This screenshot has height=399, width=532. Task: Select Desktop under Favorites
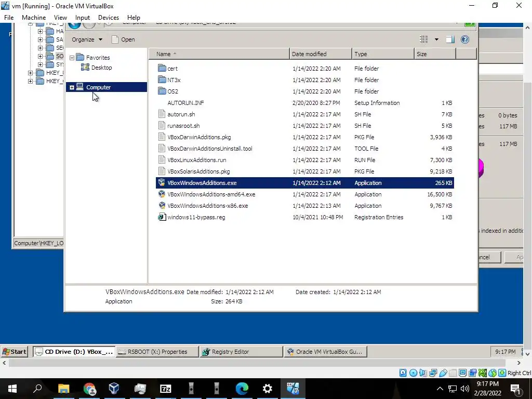coord(96,68)
